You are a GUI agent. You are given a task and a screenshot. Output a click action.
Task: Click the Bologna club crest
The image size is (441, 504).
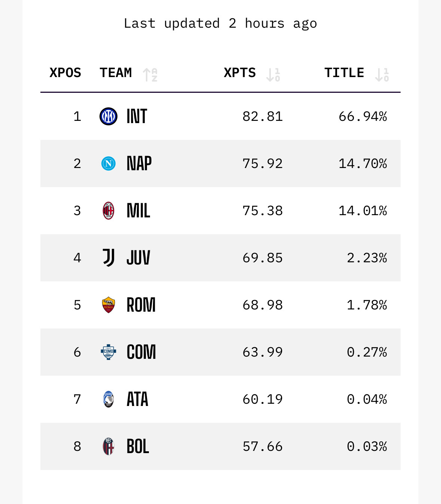(x=108, y=446)
